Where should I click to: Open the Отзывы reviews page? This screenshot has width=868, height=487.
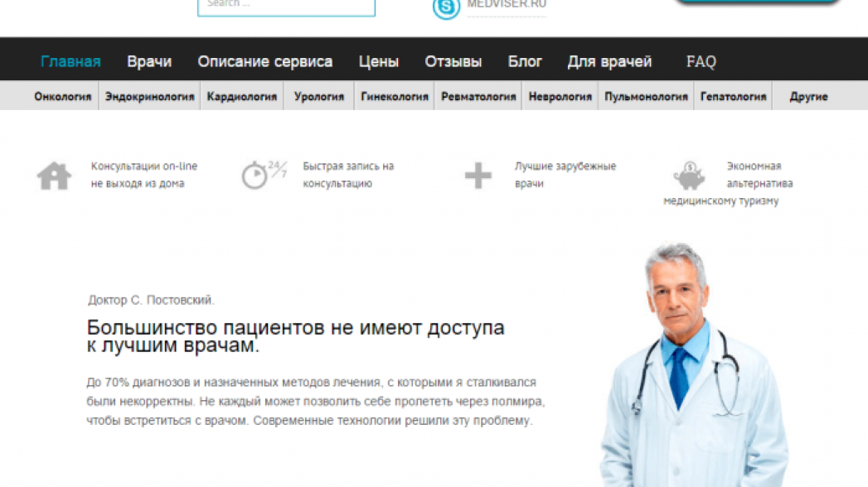pos(453,62)
